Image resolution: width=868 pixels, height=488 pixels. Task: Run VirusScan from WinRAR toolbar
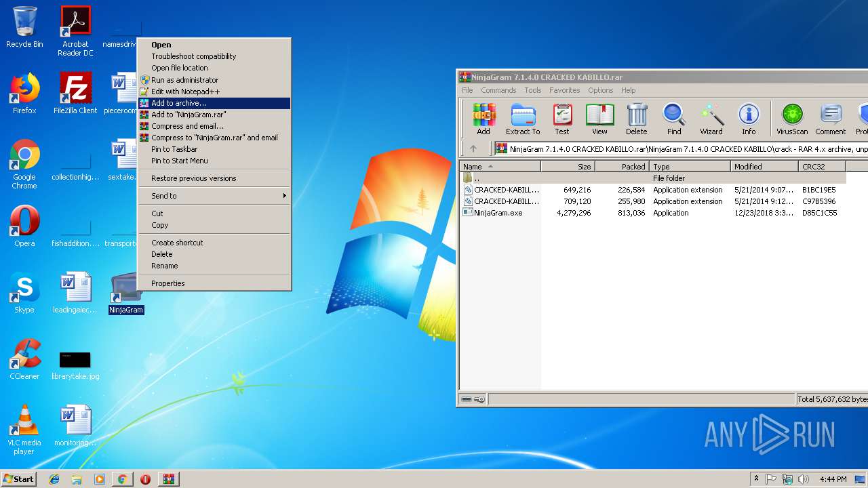click(792, 119)
